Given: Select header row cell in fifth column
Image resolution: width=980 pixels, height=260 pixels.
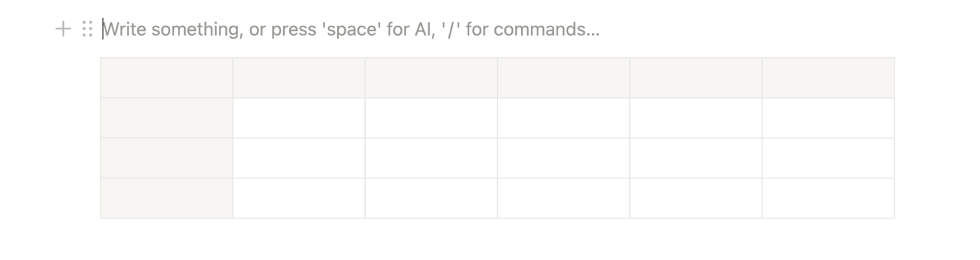Looking at the screenshot, I should coord(696,78).
